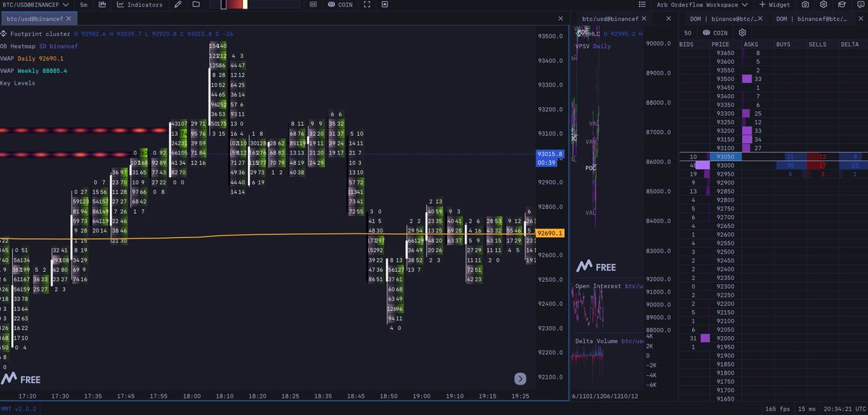Click the BIDS column header
The image size is (868, 415).
(686, 45)
